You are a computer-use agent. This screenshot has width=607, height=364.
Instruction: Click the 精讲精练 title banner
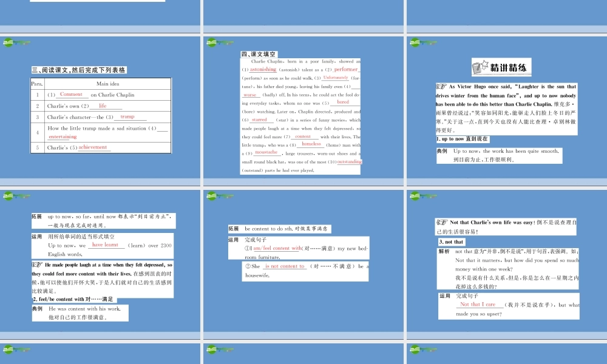(502, 67)
